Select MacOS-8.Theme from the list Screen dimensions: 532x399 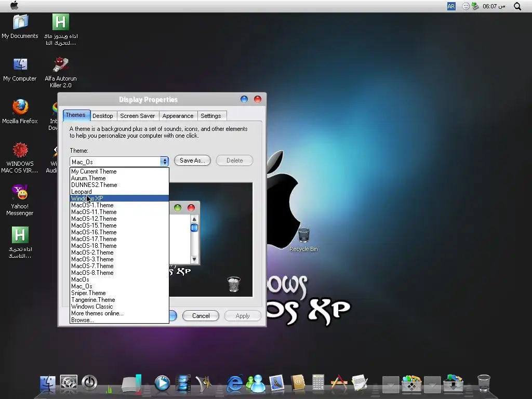coord(119,273)
